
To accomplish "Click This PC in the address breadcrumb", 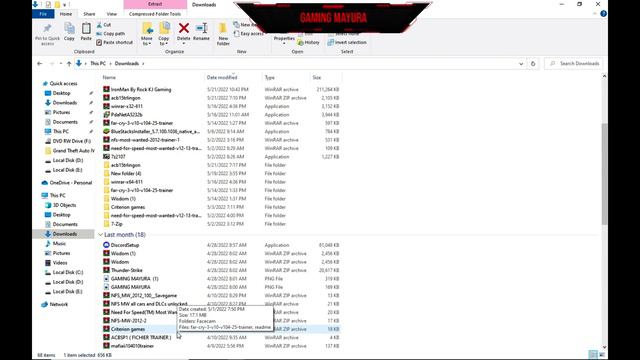I will [x=98, y=64].
